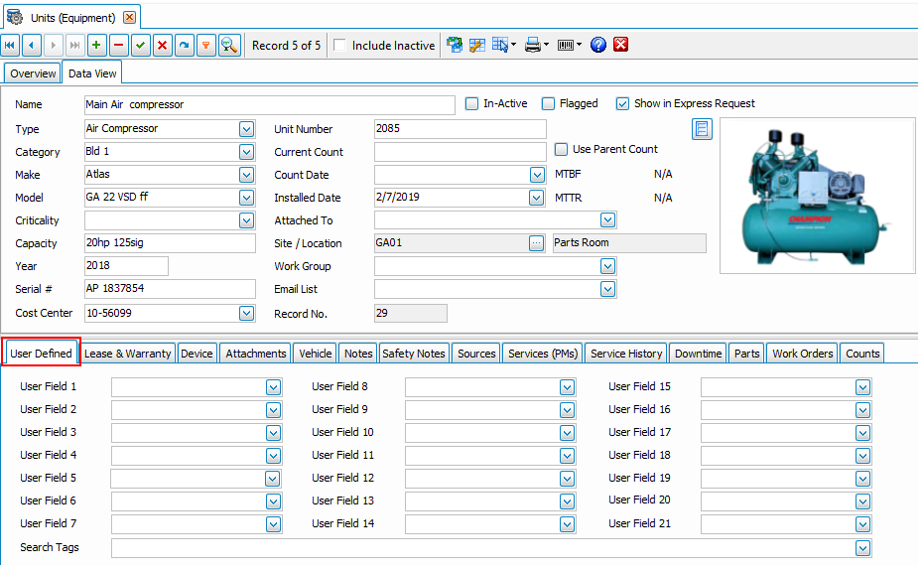Save changes with green checkmark icon

[x=140, y=46]
